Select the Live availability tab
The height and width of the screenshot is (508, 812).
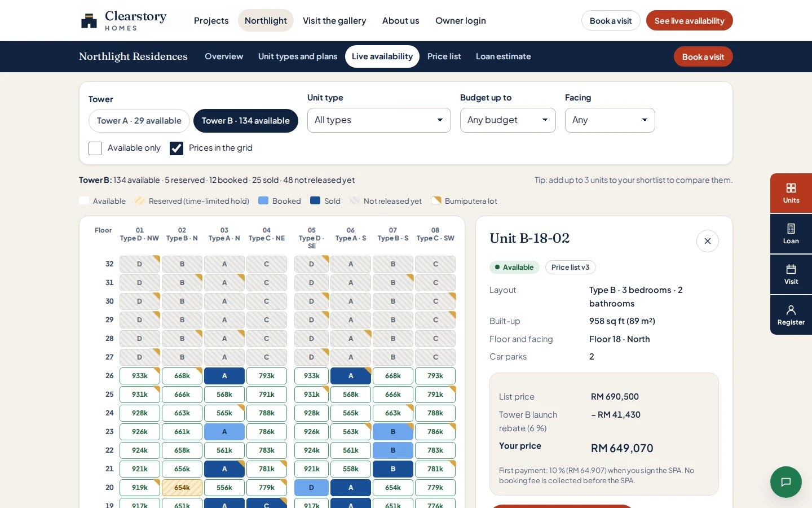(382, 56)
